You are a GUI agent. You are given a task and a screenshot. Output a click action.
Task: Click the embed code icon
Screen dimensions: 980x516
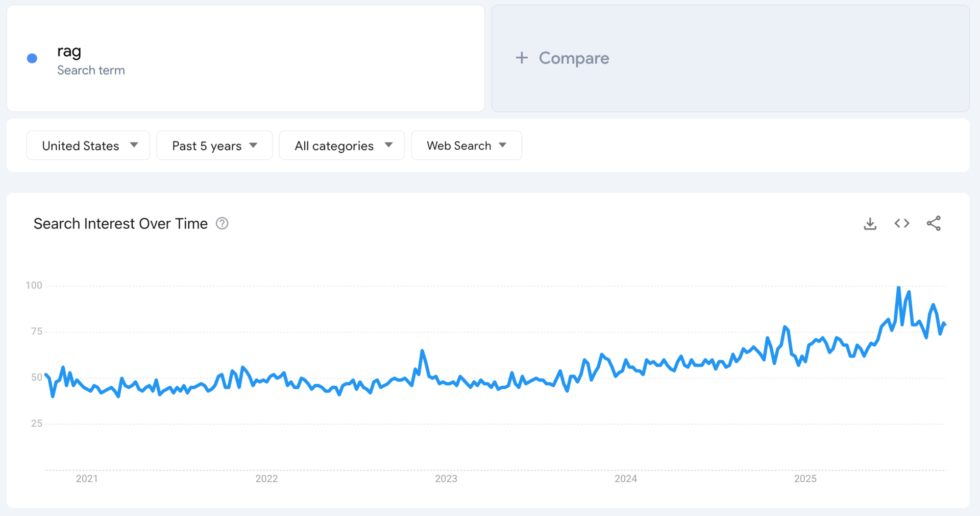pyautogui.click(x=902, y=223)
